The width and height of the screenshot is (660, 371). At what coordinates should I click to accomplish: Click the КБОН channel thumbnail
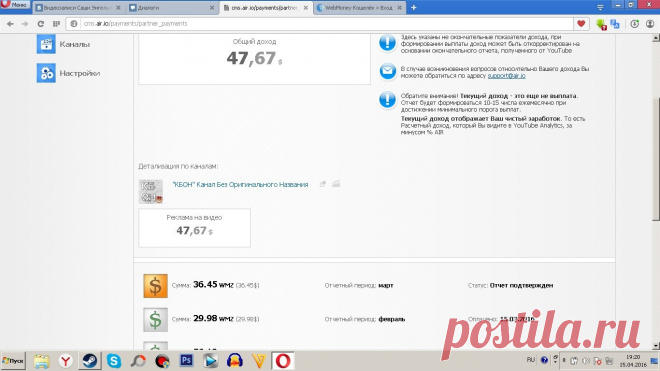point(151,192)
